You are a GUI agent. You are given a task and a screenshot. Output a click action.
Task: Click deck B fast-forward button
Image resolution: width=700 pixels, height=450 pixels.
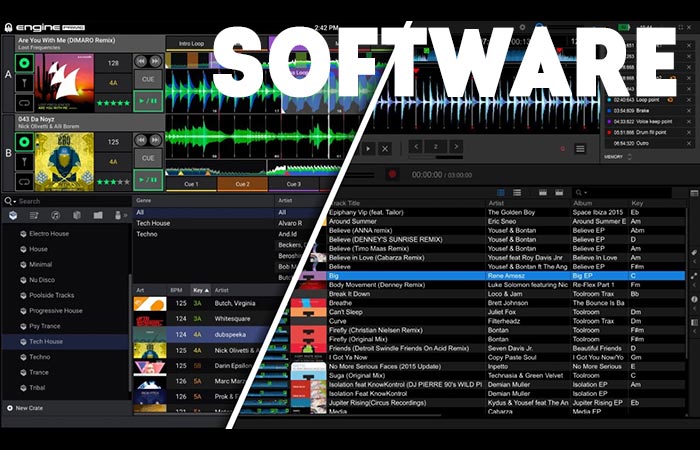pyautogui.click(x=155, y=140)
